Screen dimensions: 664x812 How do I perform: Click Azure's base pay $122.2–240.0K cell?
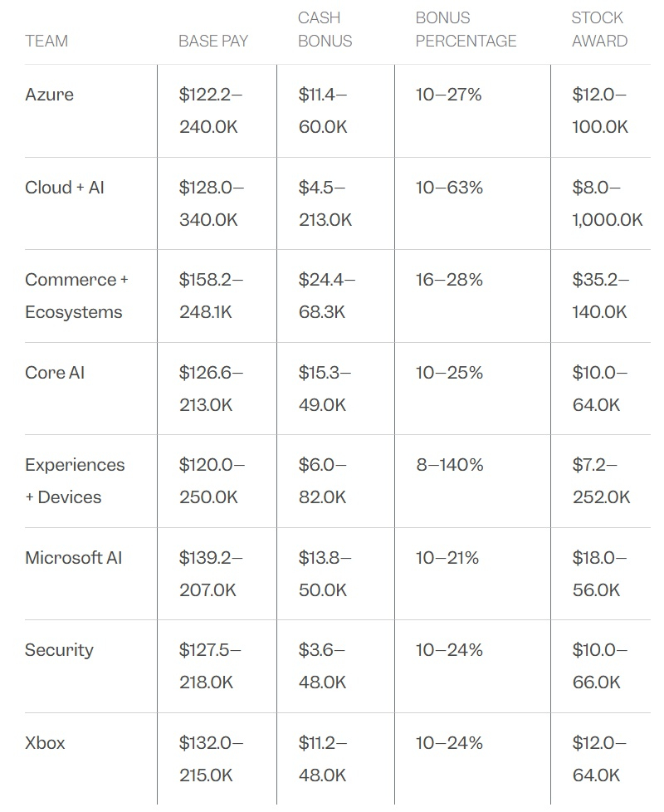click(x=211, y=110)
